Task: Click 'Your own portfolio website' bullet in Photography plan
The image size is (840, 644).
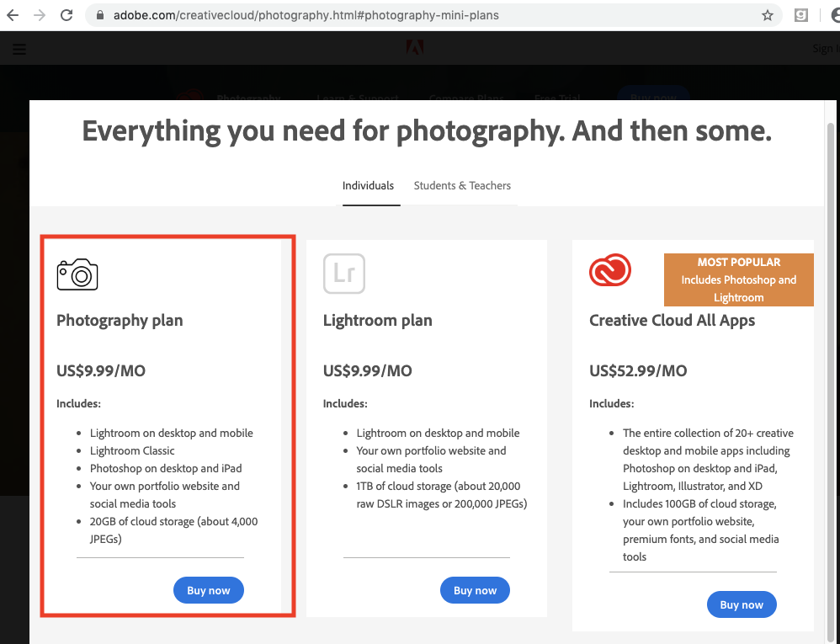Action: (165, 494)
